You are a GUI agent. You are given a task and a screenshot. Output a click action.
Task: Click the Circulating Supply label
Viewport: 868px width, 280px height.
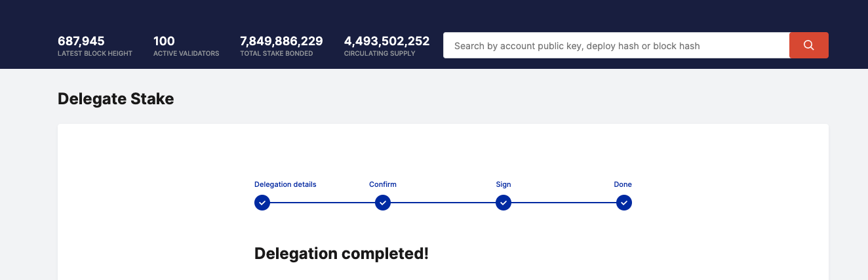[x=380, y=54]
